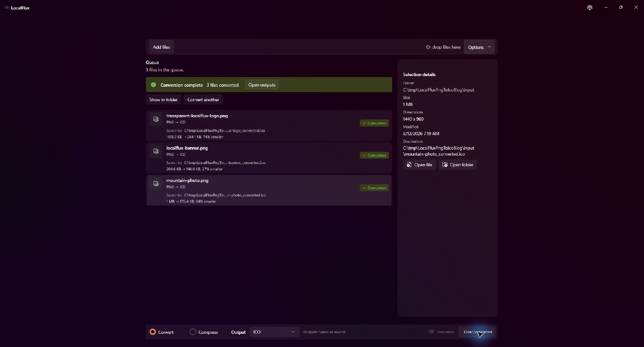The width and height of the screenshot is (644, 347).
Task: Click the Add files button
Action: click(x=161, y=47)
